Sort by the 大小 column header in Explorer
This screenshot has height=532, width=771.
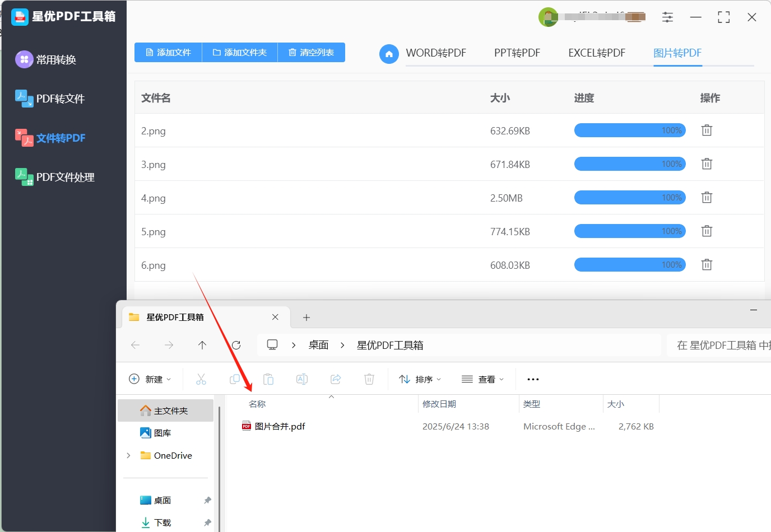[x=616, y=404]
